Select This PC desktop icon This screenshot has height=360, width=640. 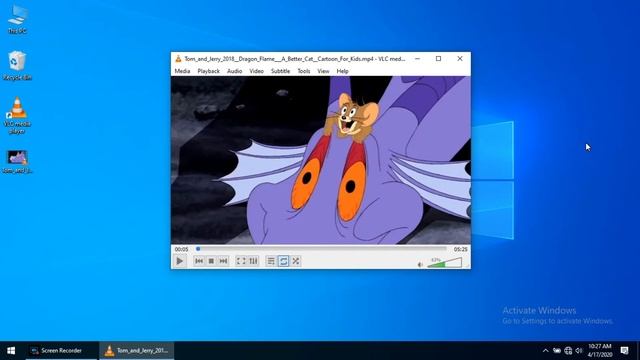point(17,19)
